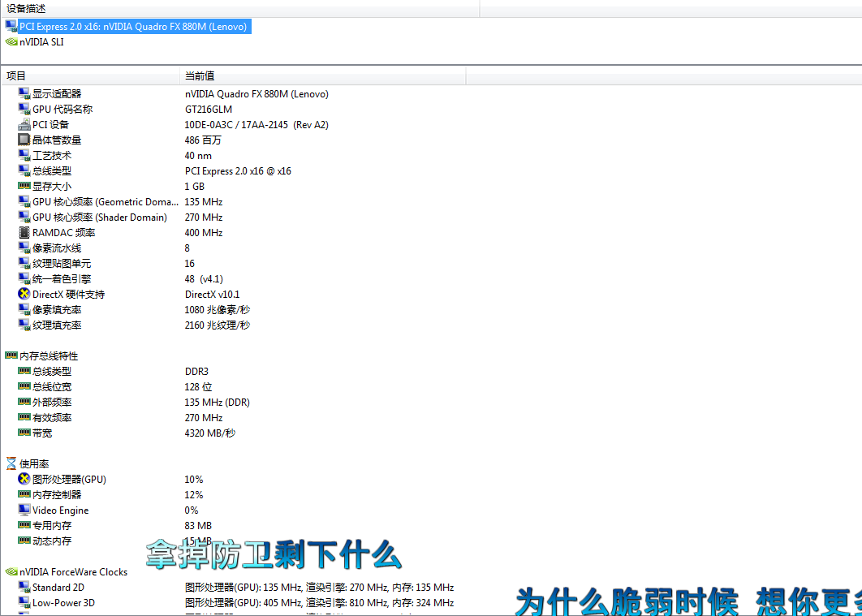The width and height of the screenshot is (862, 616).
Task: Select the PCI Express 2.0 x16 Quadro device entry
Action: point(133,27)
